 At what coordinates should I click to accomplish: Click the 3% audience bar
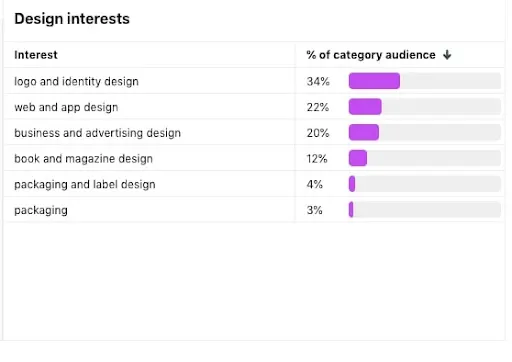coord(351,210)
